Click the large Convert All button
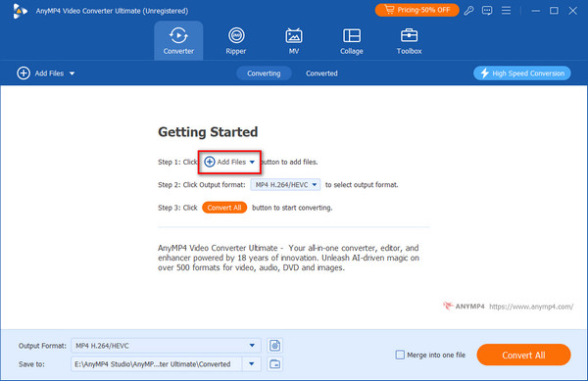The height and width of the screenshot is (381, 588). coord(523,355)
